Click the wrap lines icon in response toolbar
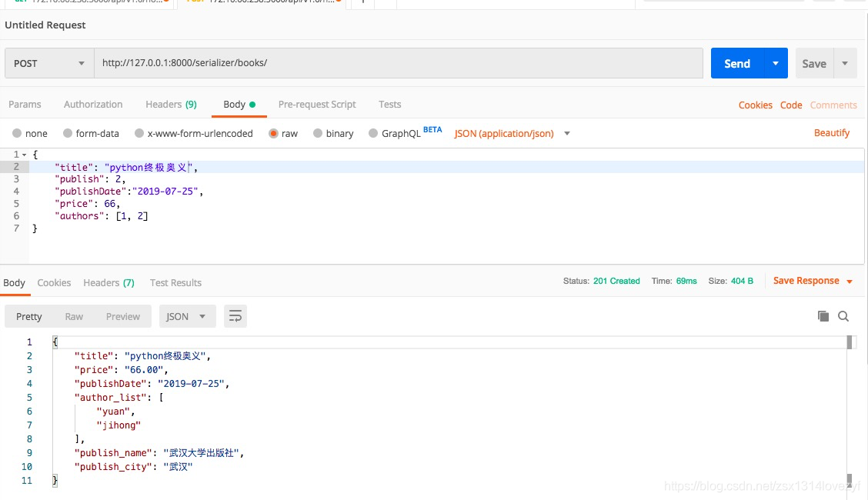This screenshot has height=500, width=868. click(x=235, y=316)
